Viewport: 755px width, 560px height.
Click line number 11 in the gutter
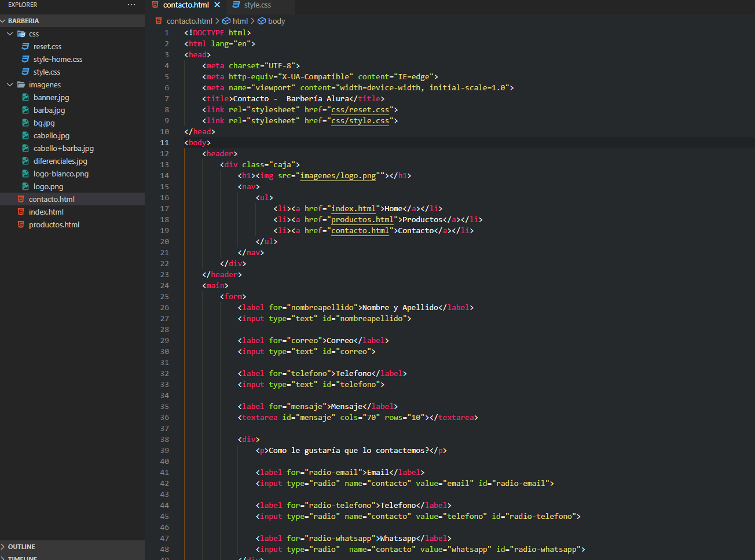tap(164, 142)
